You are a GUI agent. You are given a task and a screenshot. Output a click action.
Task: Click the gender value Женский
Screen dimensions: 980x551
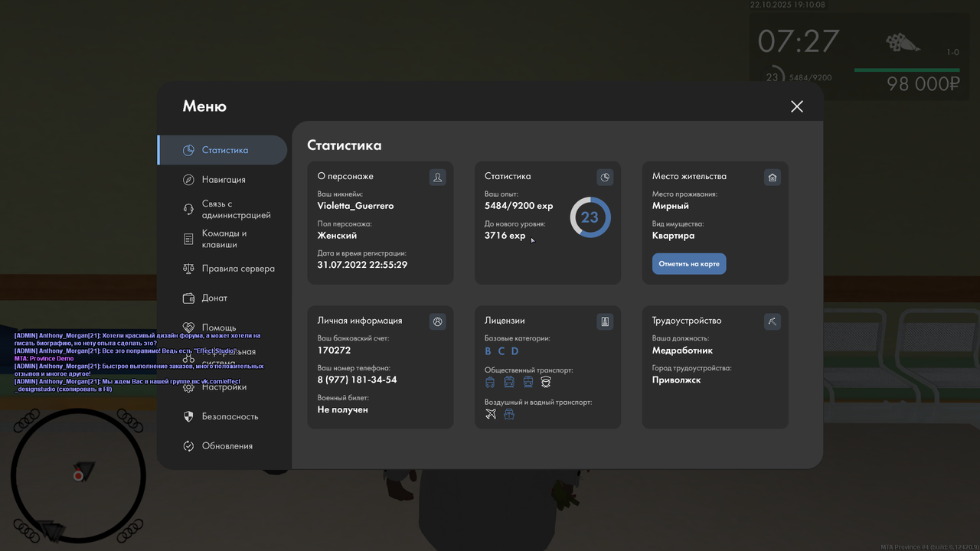338,236
